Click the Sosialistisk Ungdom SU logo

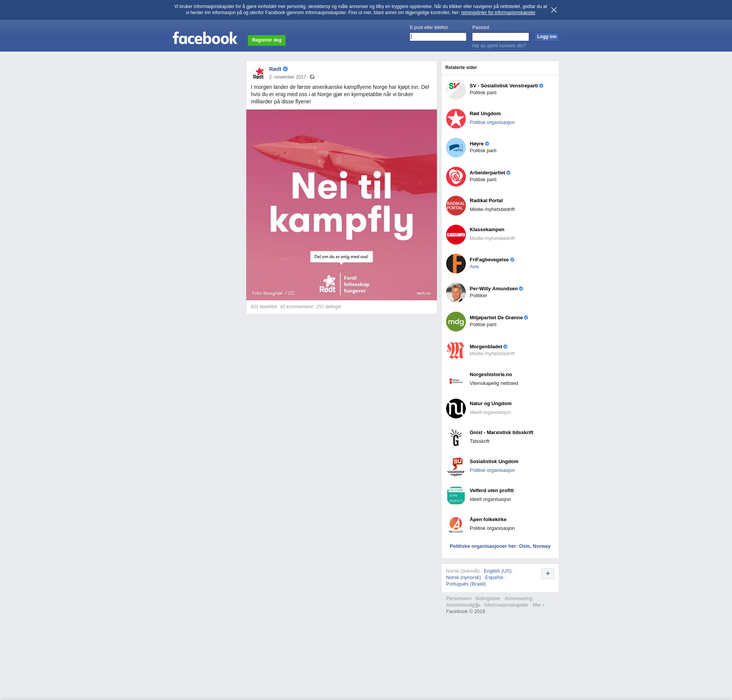coord(456,467)
